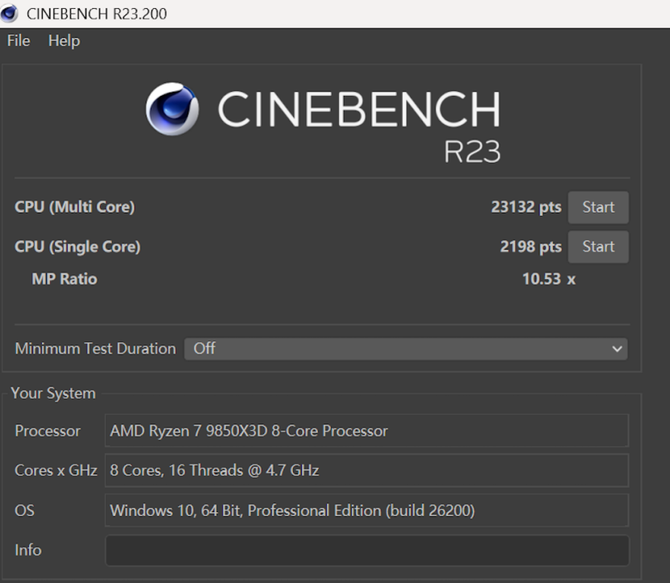Start the CPU Multi Core benchmark
This screenshot has width=670, height=583.
coord(598,207)
